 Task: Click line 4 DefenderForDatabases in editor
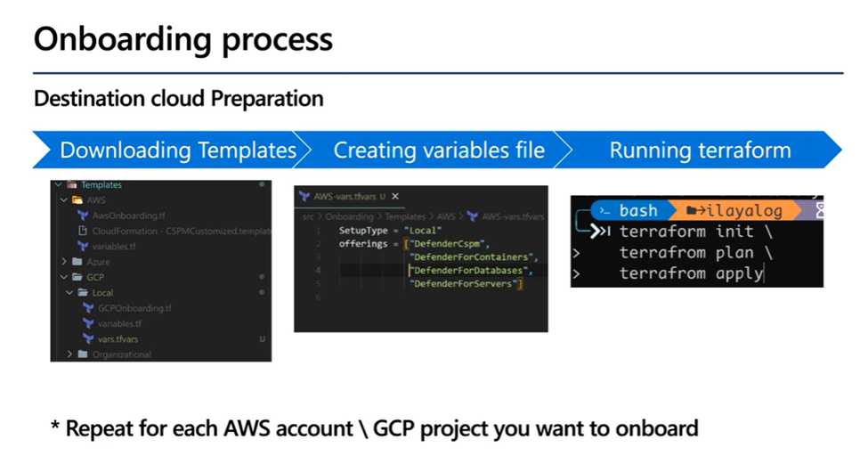[x=470, y=270]
